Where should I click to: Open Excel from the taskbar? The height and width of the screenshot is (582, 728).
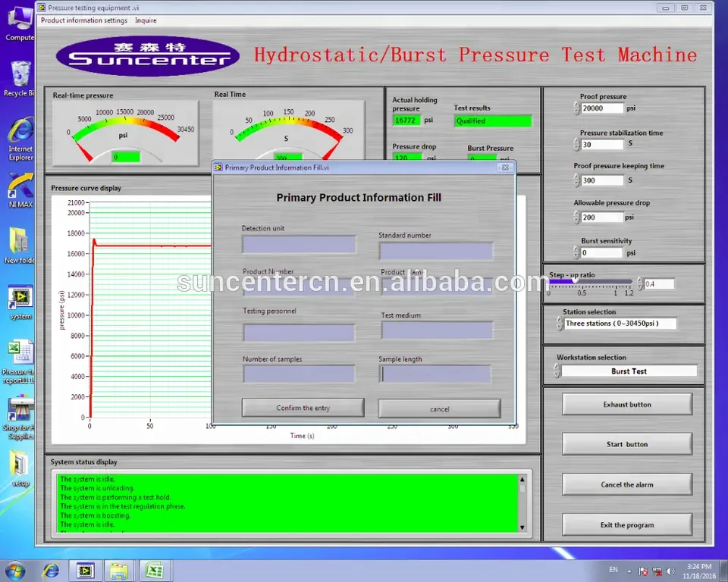(x=154, y=570)
